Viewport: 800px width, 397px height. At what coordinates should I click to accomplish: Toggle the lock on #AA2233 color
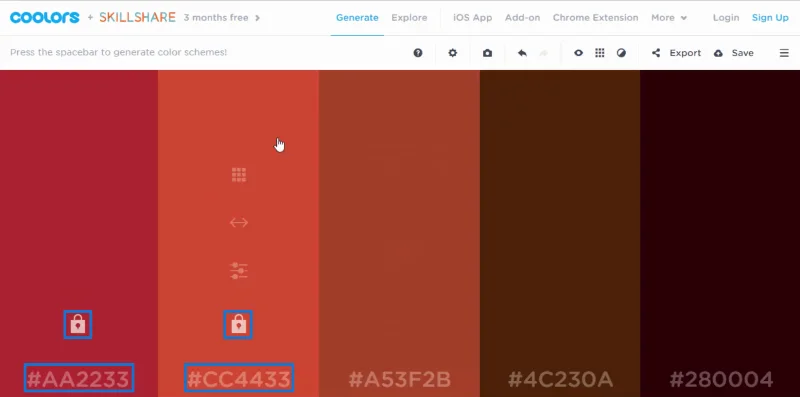(78, 324)
